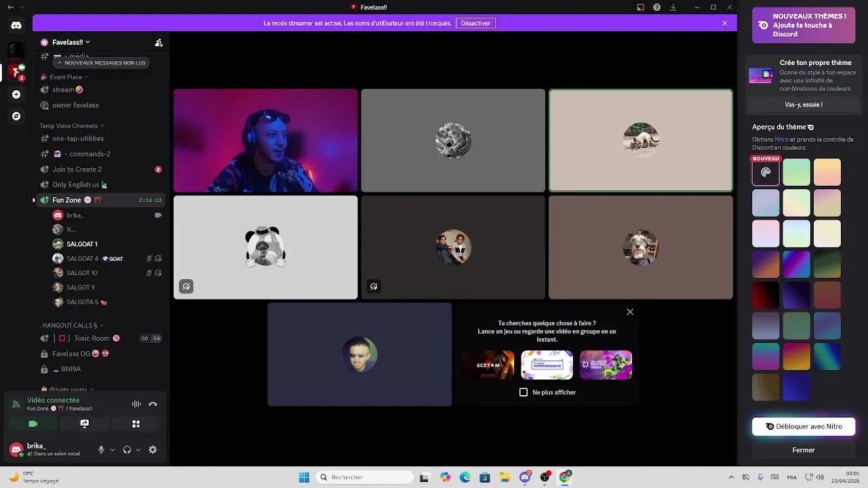Viewport: 868px width, 488px height.
Task: Open the Discord icon in Windows taskbar
Action: 525,477
